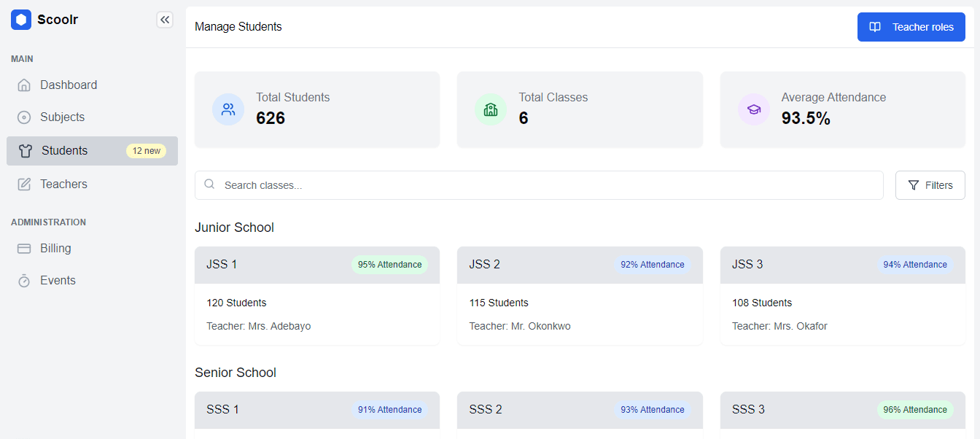Viewport: 980px width, 439px height.
Task: Click the Billing card icon
Action: coord(24,249)
